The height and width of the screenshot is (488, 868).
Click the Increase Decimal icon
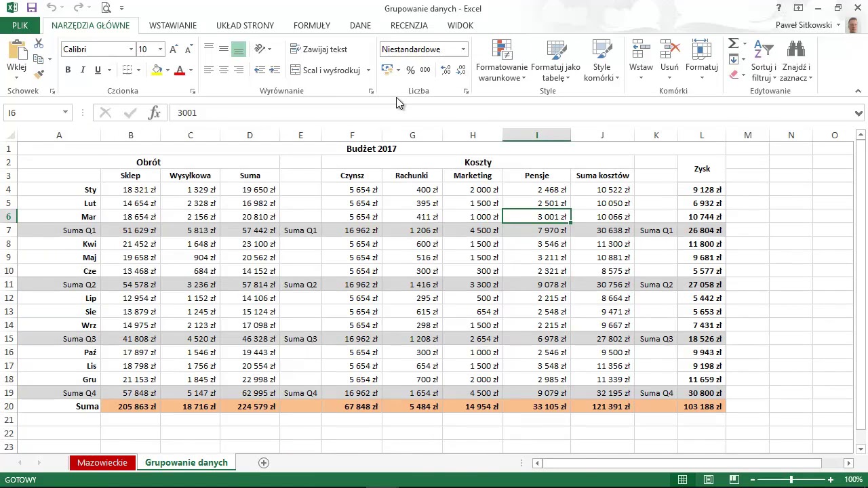pos(446,70)
